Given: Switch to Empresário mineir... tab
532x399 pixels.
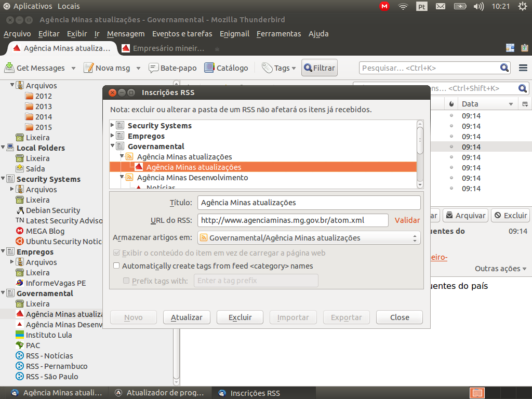Looking at the screenshot, I should [164, 48].
